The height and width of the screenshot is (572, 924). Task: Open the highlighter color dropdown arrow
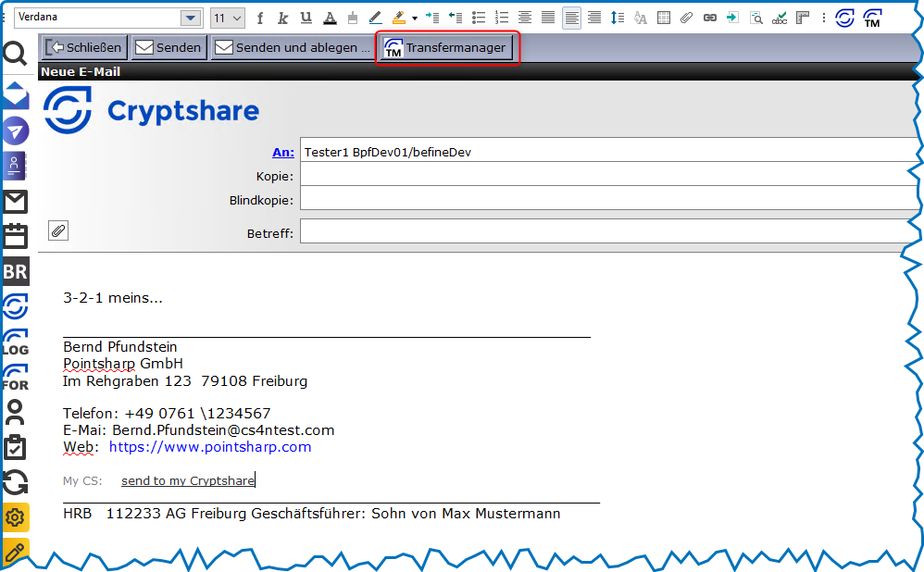[415, 18]
